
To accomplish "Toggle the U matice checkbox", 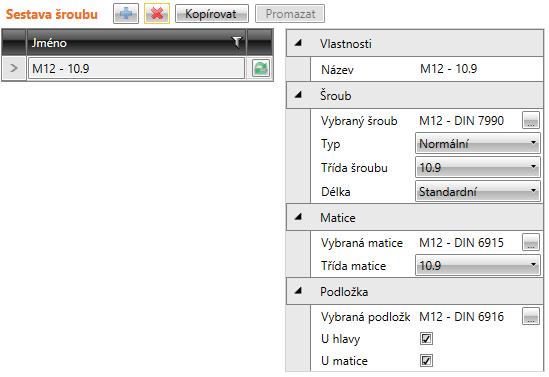I will point(426,361).
